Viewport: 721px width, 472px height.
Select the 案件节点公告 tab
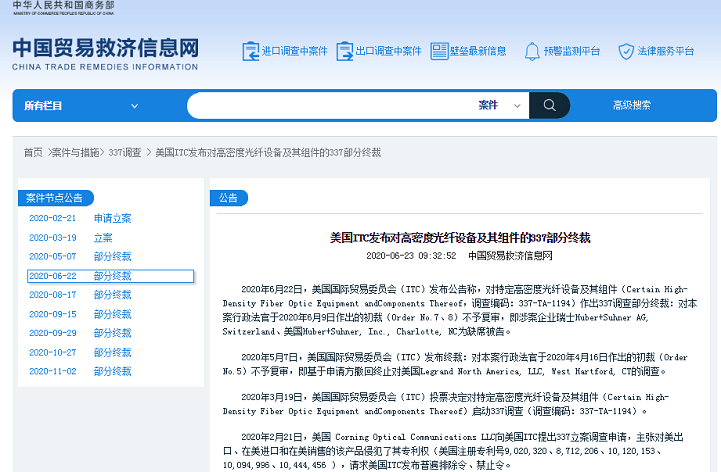(x=56, y=198)
